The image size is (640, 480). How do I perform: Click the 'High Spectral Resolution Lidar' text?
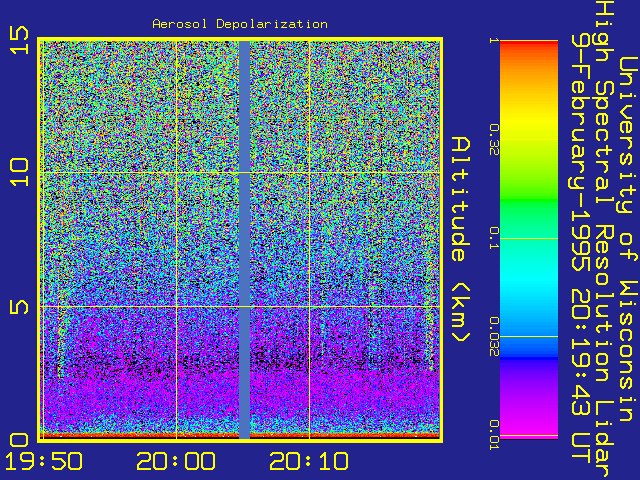[x=604, y=239]
